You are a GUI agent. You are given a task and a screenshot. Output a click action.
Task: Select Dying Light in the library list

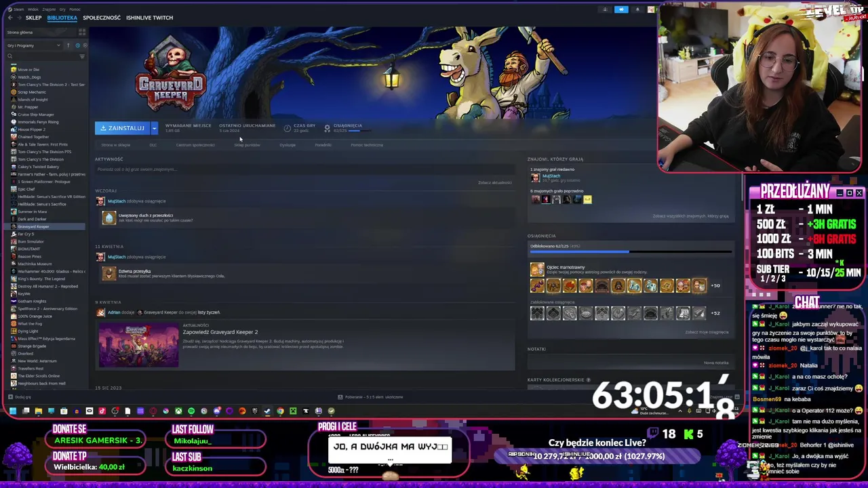tap(30, 331)
